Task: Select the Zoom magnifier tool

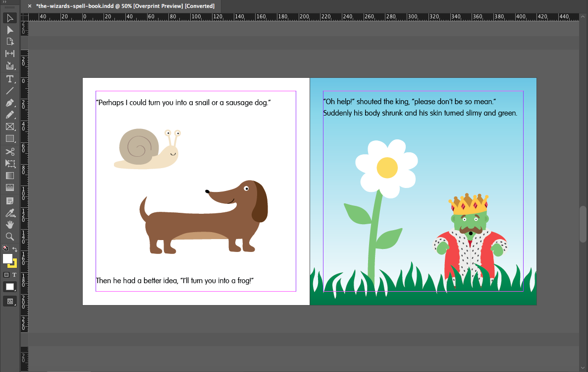Action: [x=10, y=237]
